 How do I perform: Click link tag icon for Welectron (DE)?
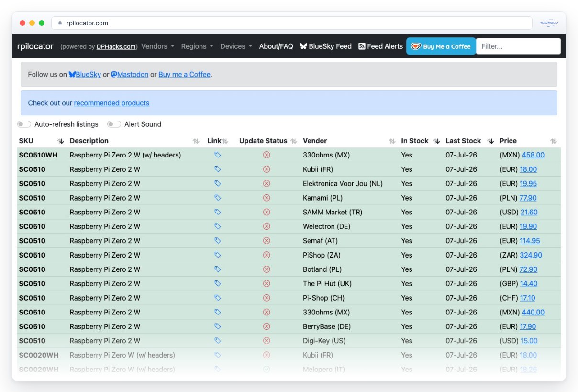click(x=217, y=226)
